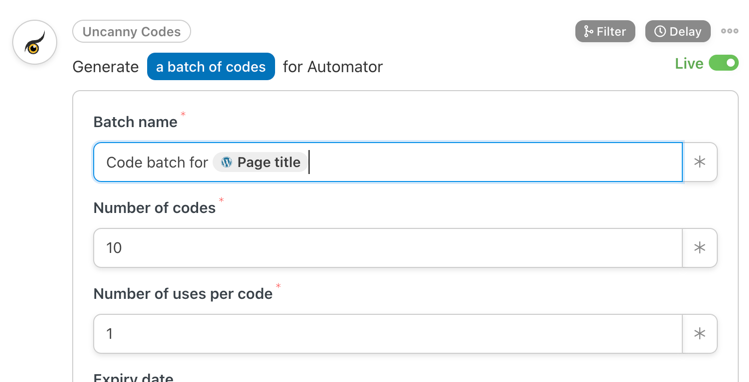
Task: Click the Uncanny Codes owl logo icon
Action: point(34,42)
